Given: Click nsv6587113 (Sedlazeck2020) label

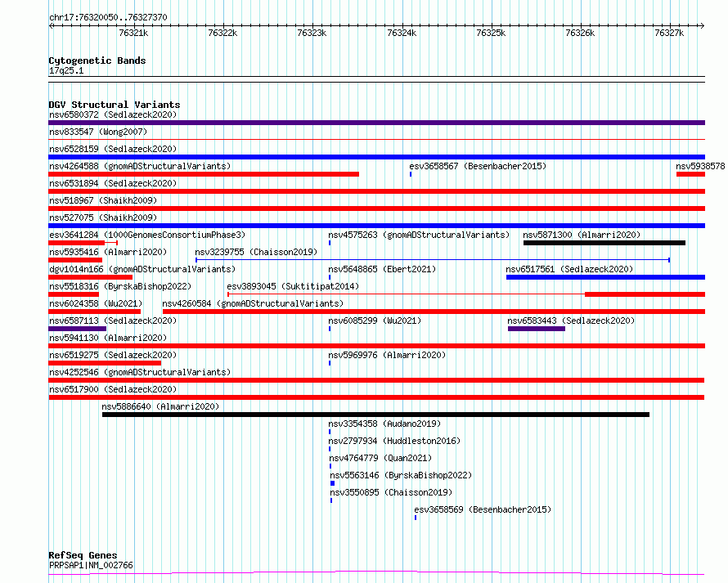Looking at the screenshot, I should click(x=113, y=321).
